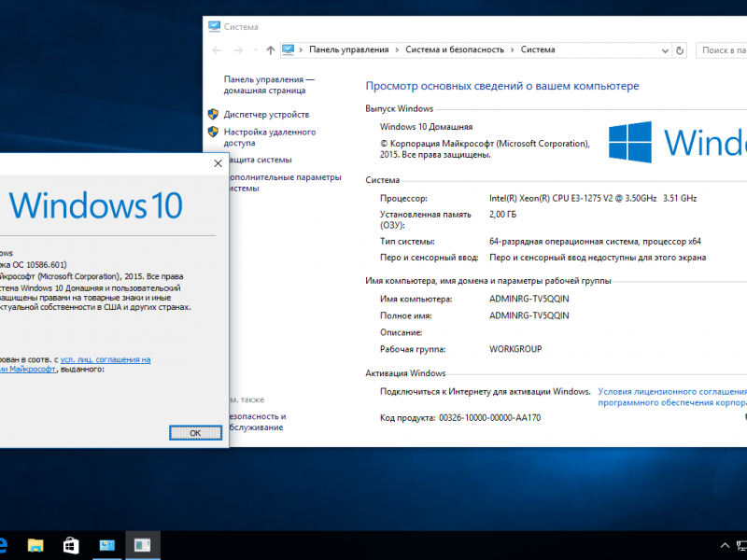Image resolution: width=747 pixels, height=560 pixels.
Task: Open 'Защита системы' sidebar link
Action: pos(261,160)
